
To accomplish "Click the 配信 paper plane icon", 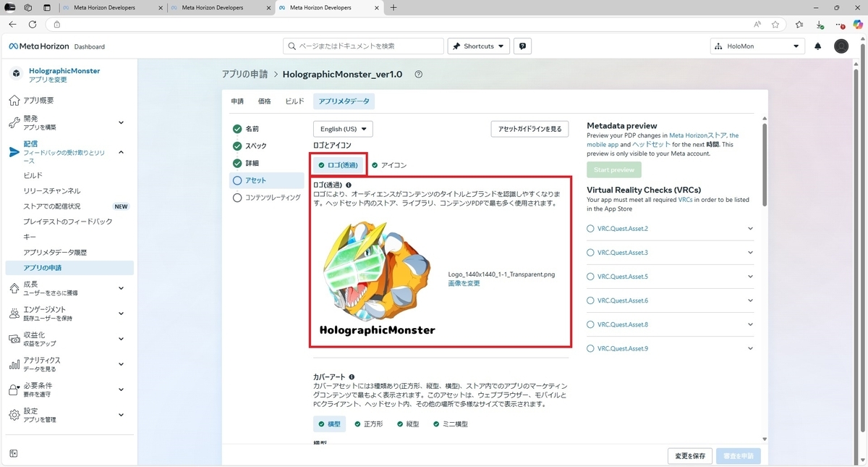I will (x=14, y=152).
